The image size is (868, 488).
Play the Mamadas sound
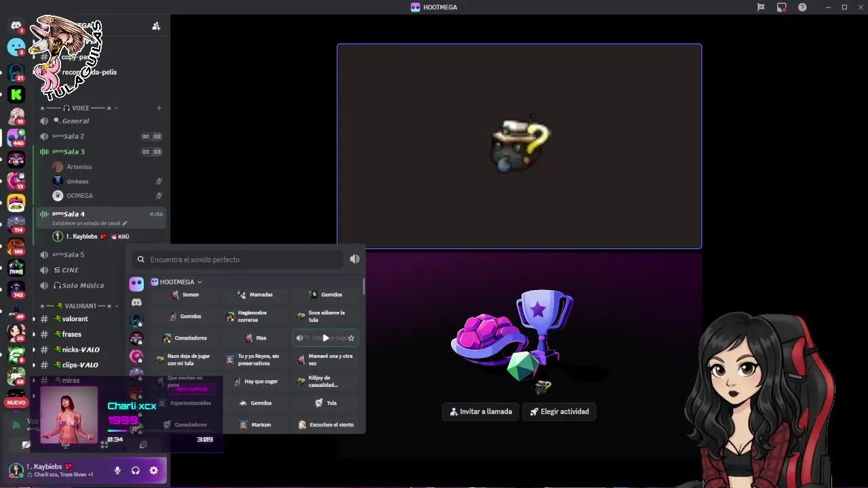tap(256, 294)
